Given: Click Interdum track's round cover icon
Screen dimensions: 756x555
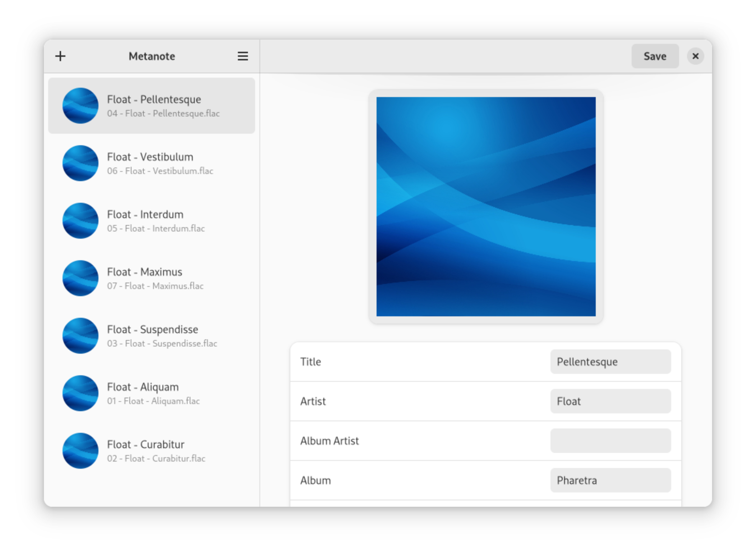Looking at the screenshot, I should (80, 221).
